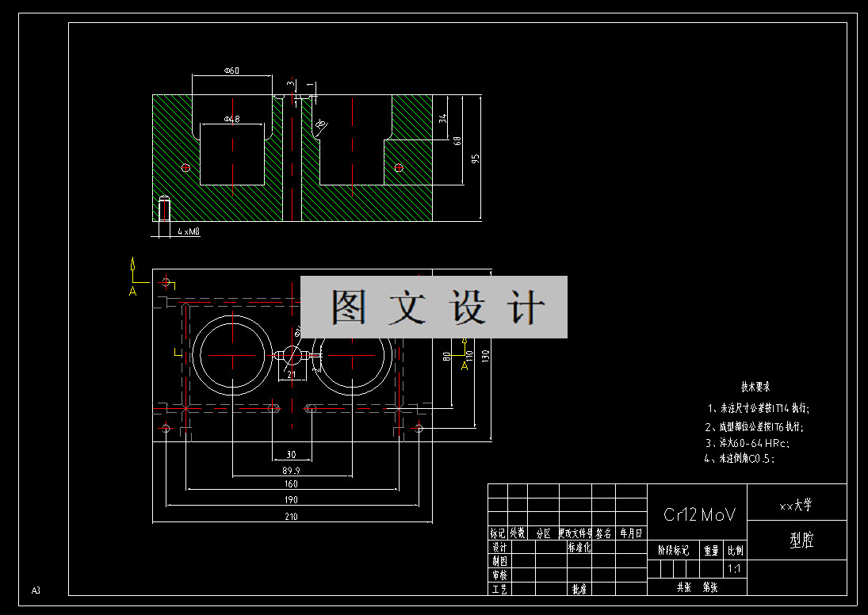Screen dimensions: 868x615
Task: Click the part name 型腔
Action: click(801, 541)
